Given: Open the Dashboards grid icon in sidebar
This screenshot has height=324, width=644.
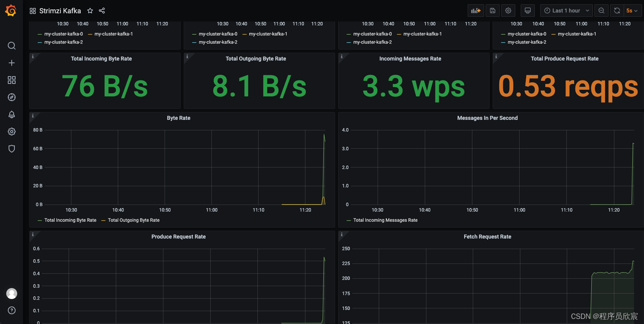Looking at the screenshot, I should [x=12, y=80].
